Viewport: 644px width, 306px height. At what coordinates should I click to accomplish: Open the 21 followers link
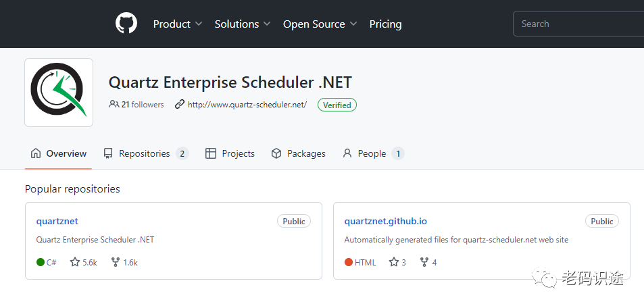143,105
